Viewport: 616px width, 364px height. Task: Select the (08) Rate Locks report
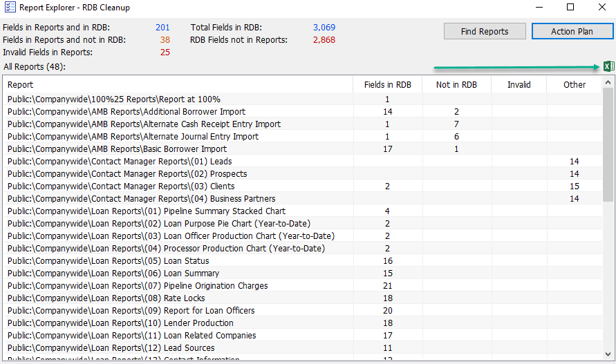point(106,298)
